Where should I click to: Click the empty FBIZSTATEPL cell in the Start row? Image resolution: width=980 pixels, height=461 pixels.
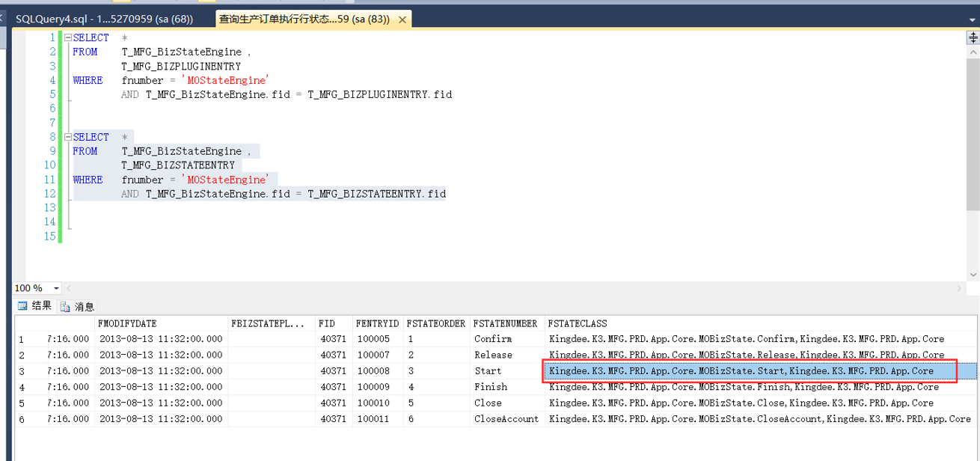[272, 371]
